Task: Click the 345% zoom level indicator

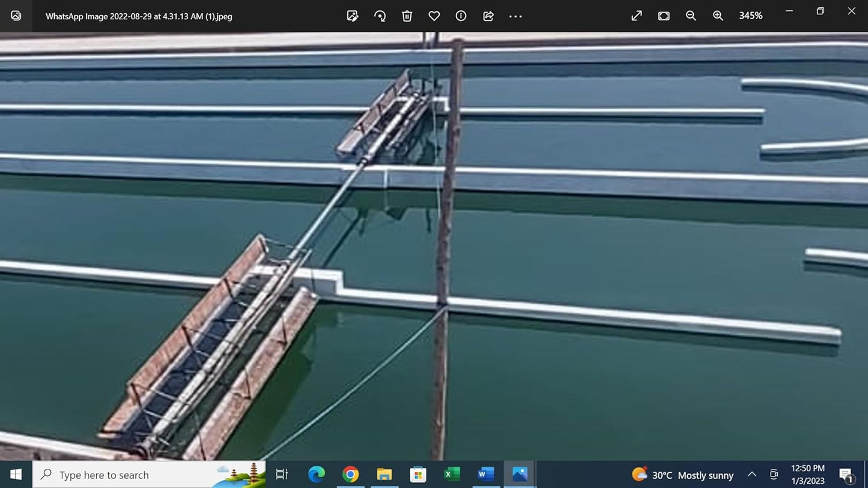Action: pyautogui.click(x=751, y=16)
